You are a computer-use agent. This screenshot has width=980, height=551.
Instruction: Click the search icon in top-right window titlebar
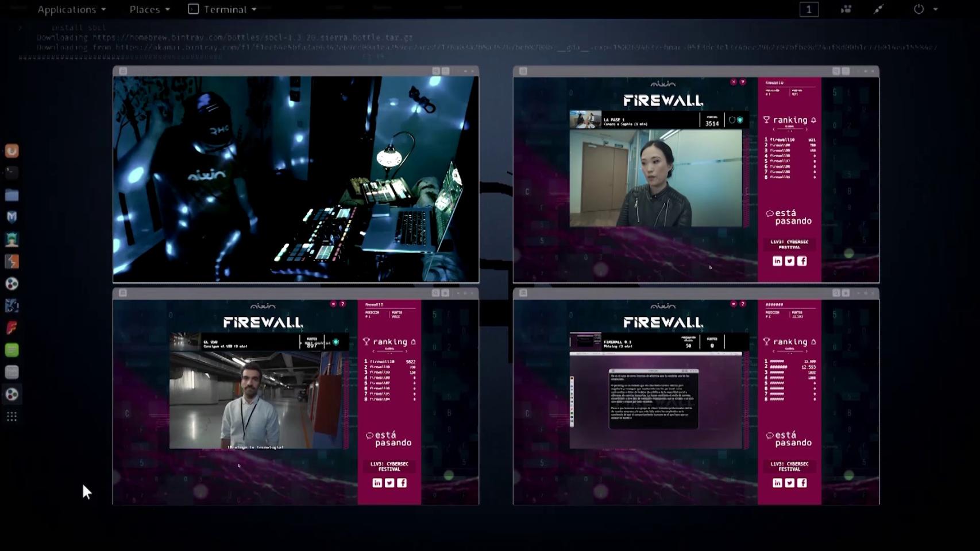[836, 71]
